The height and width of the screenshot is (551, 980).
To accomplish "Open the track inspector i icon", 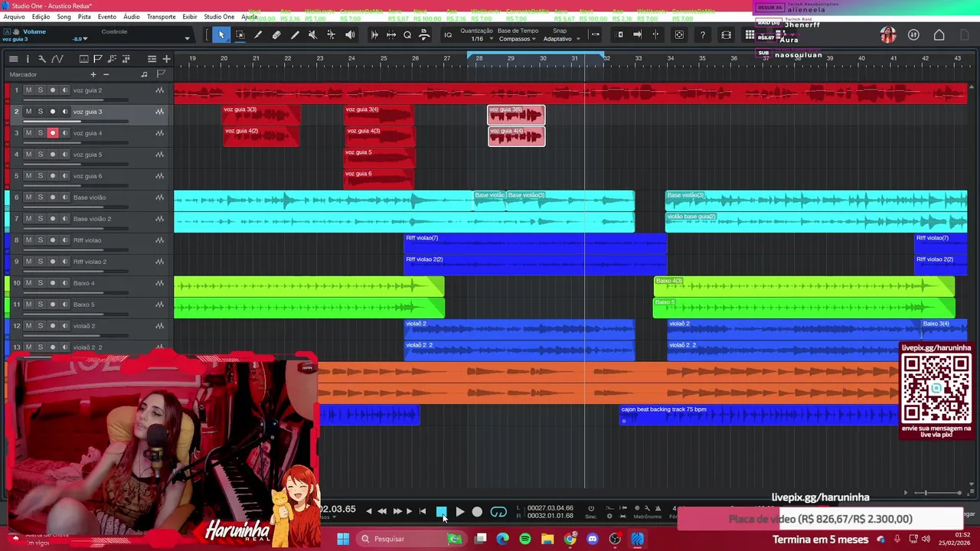I will tap(28, 59).
